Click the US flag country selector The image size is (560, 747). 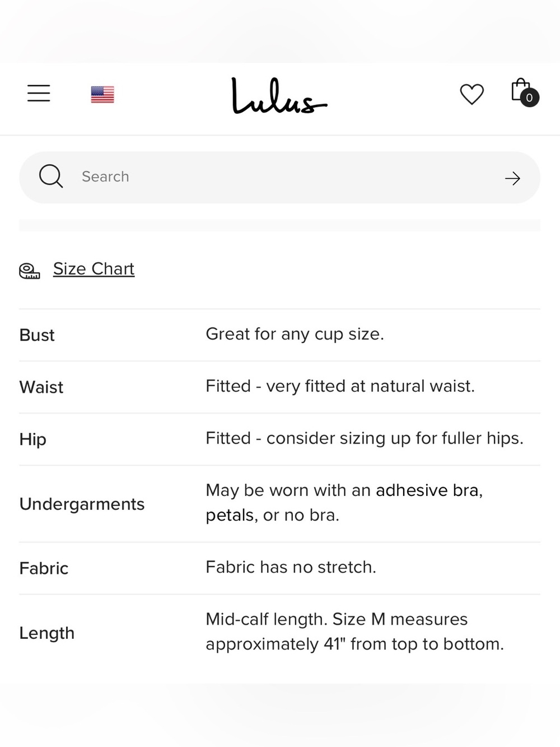(102, 94)
